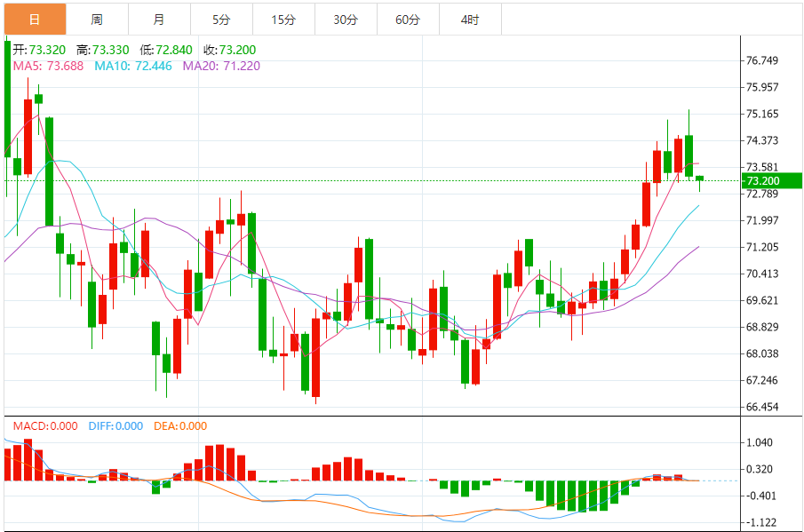Select the 30分 timeframe
The width and height of the screenshot is (804, 532).
pyautogui.click(x=346, y=18)
